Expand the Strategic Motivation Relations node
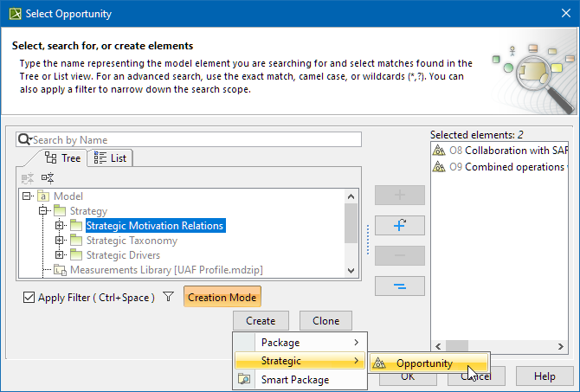 (60, 226)
